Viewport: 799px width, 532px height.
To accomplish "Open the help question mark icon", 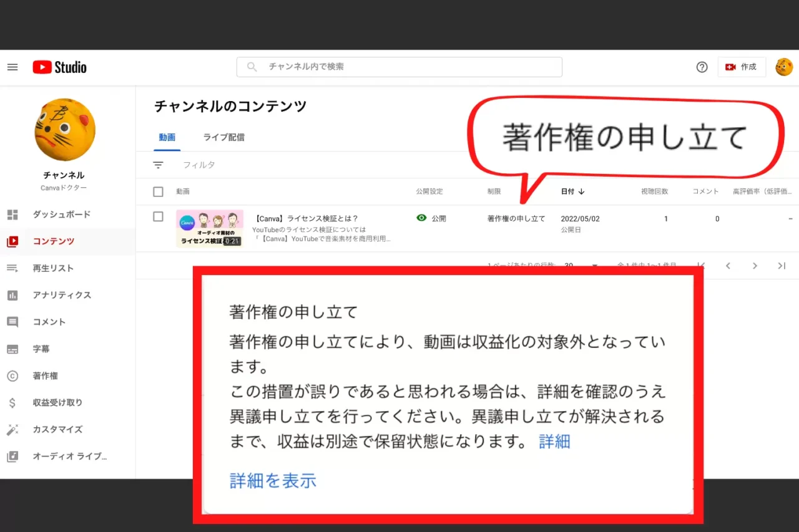I will pos(702,67).
